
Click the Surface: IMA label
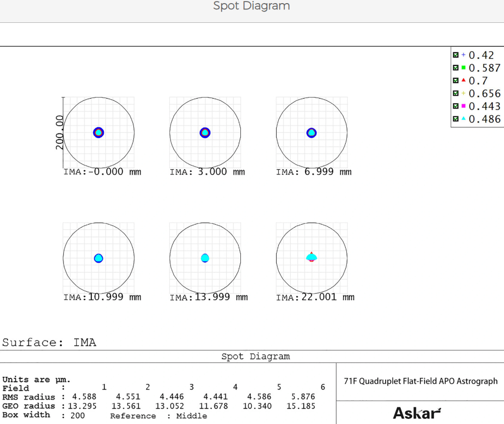pyautogui.click(x=49, y=343)
